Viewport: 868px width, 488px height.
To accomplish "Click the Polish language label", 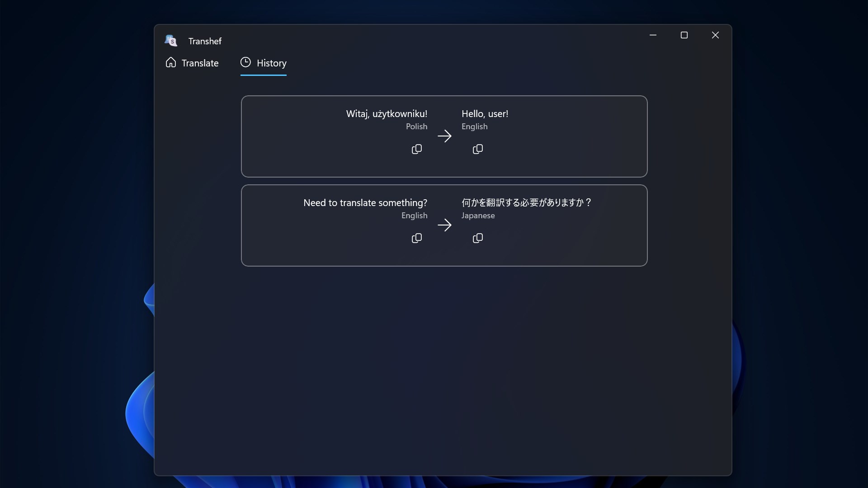I will click(416, 127).
